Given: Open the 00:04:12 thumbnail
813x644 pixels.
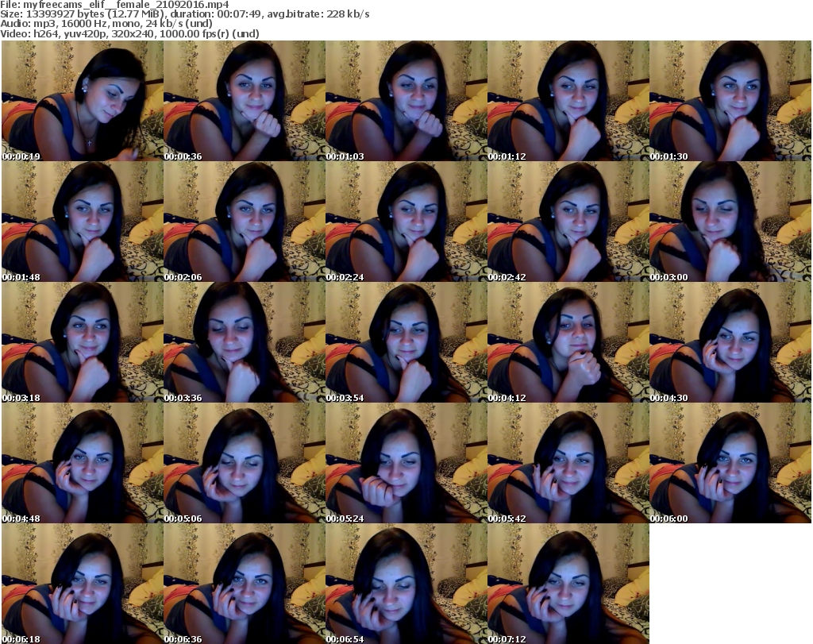Looking at the screenshot, I should [568, 342].
